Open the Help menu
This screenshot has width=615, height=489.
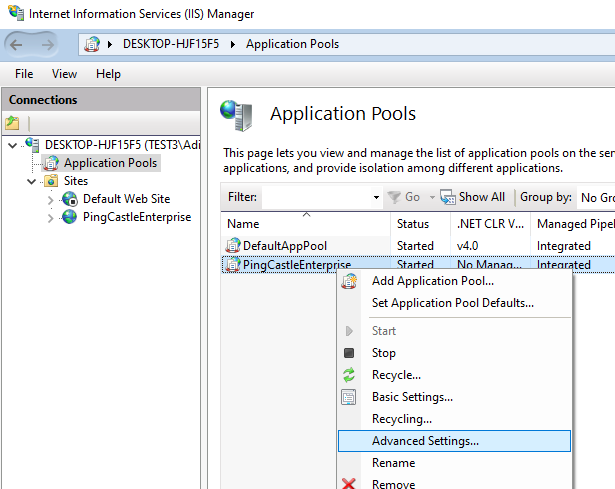point(108,74)
